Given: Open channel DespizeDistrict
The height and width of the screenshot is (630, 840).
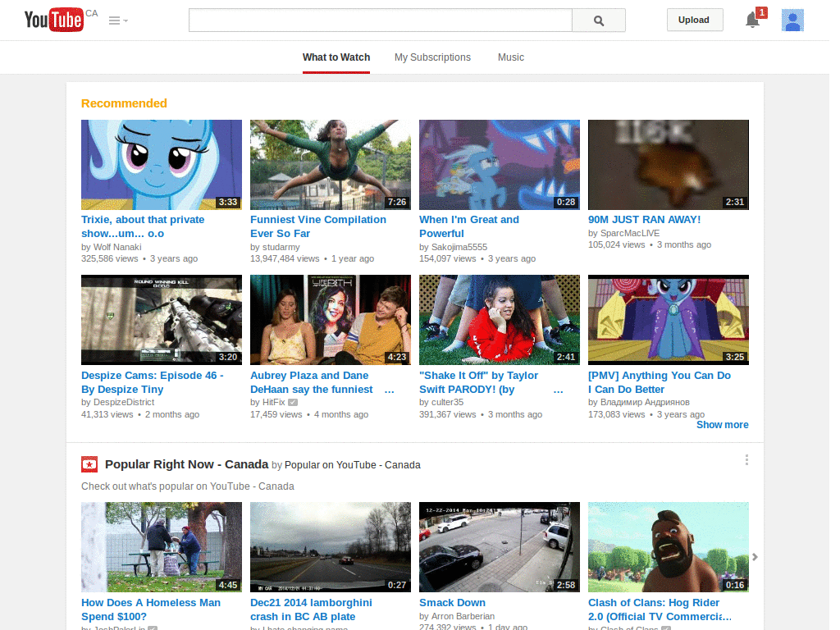Looking at the screenshot, I should 124,402.
